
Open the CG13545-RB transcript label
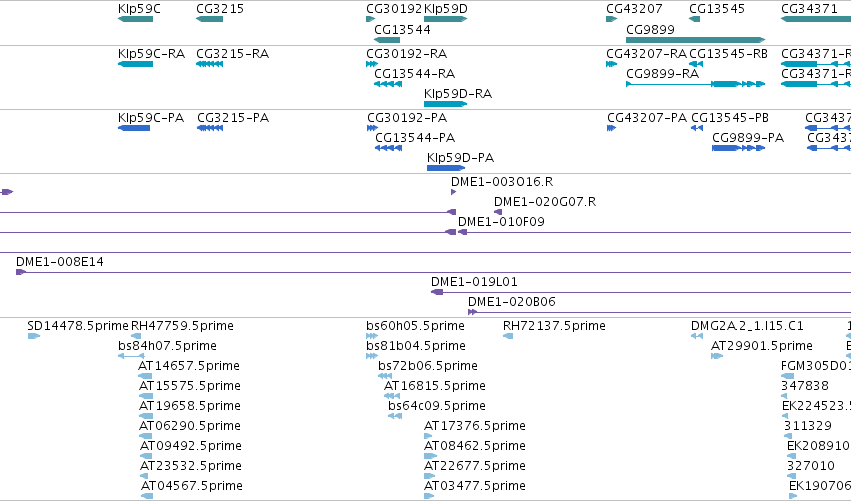728,54
